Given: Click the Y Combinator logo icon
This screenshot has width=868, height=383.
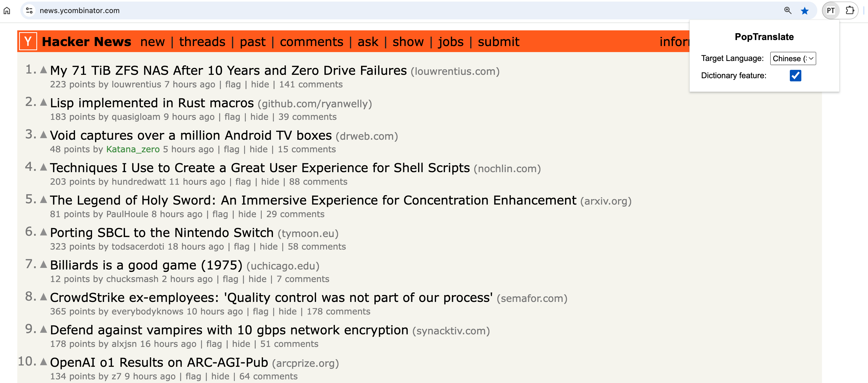Looking at the screenshot, I should click(28, 42).
